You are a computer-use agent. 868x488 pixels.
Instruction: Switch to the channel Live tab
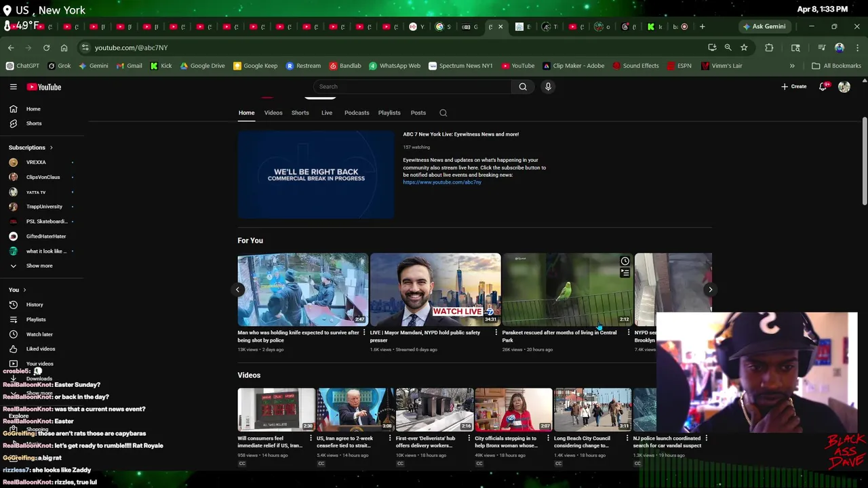point(327,113)
